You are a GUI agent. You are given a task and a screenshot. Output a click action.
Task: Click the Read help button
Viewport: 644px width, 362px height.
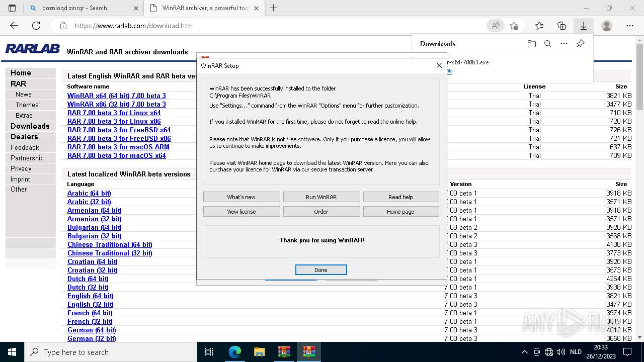(x=400, y=197)
